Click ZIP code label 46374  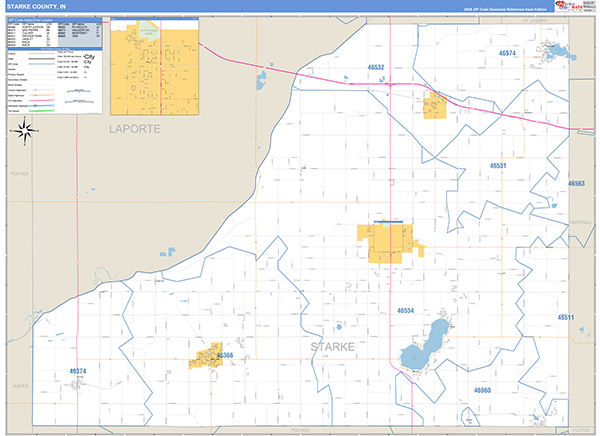coord(78,371)
